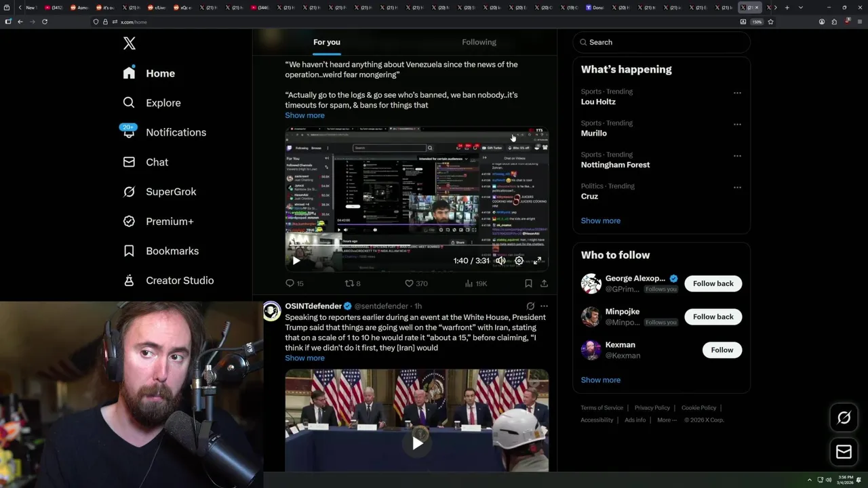This screenshot has width=868, height=488.
Task: Mute the video using speaker icon
Action: 500,260
